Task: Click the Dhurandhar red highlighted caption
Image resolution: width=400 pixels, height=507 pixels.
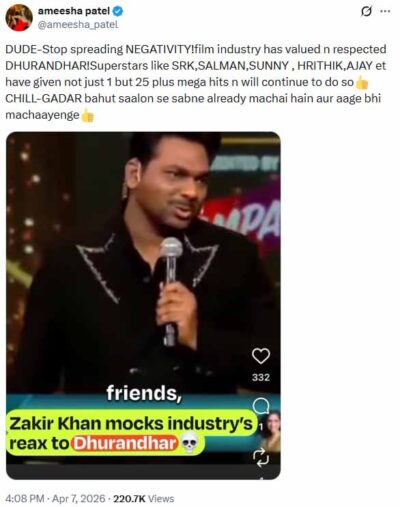Action: pos(125,443)
